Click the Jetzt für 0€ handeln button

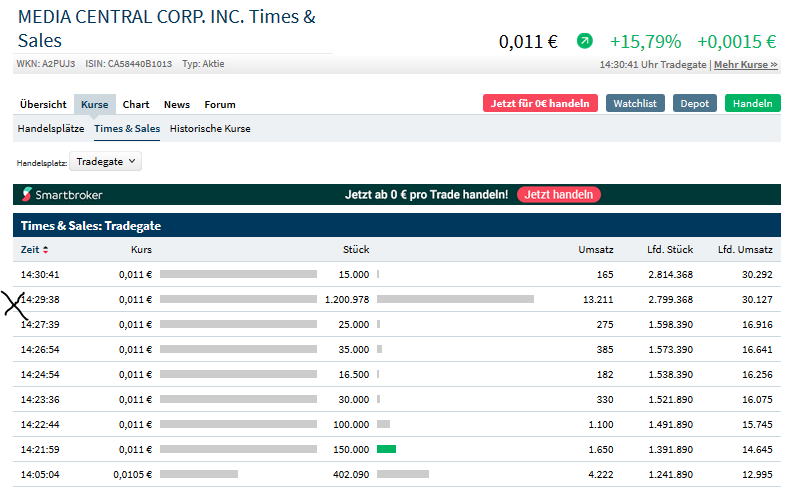coord(540,103)
